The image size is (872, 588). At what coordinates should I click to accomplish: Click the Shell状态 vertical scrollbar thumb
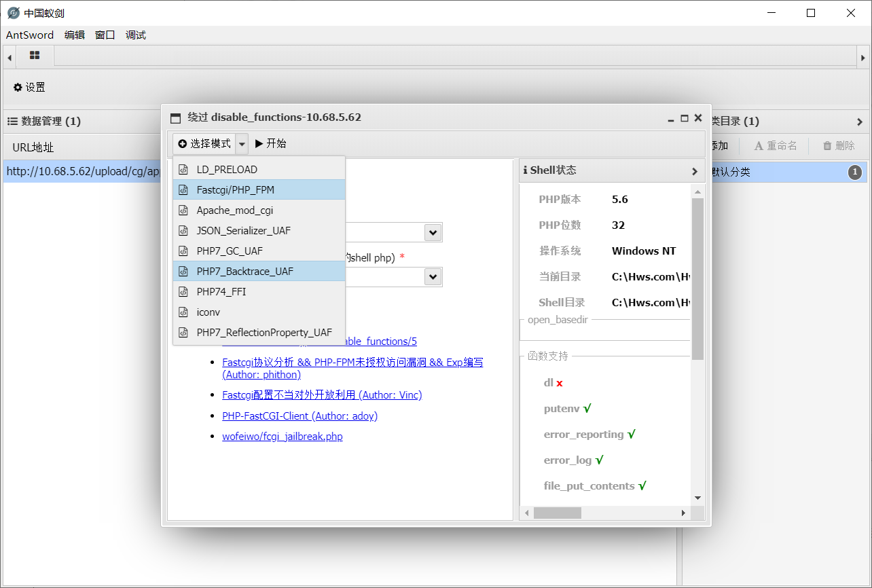(697, 279)
